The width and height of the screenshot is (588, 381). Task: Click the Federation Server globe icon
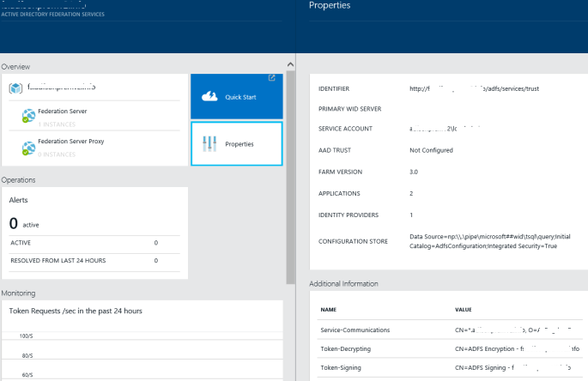(27, 115)
